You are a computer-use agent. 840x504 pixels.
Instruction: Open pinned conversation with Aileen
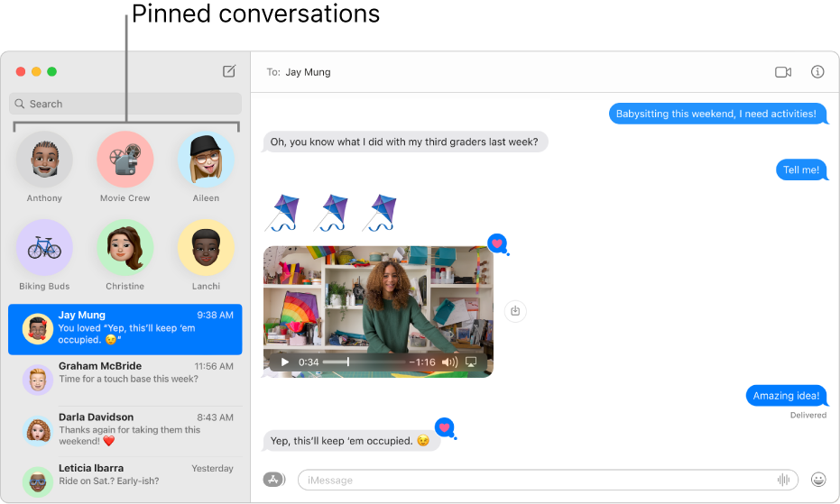(206, 167)
